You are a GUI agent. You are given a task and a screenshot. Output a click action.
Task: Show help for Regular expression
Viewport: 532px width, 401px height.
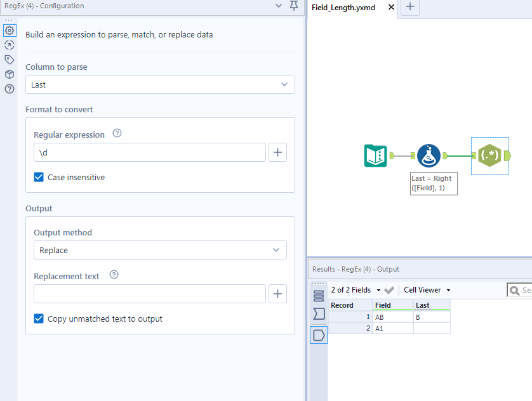[x=117, y=133]
